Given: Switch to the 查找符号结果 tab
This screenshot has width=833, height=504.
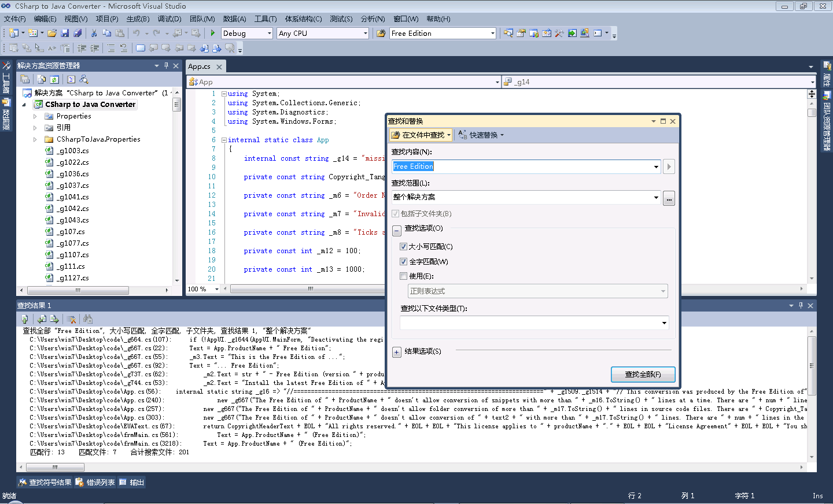Looking at the screenshot, I should 45,483.
